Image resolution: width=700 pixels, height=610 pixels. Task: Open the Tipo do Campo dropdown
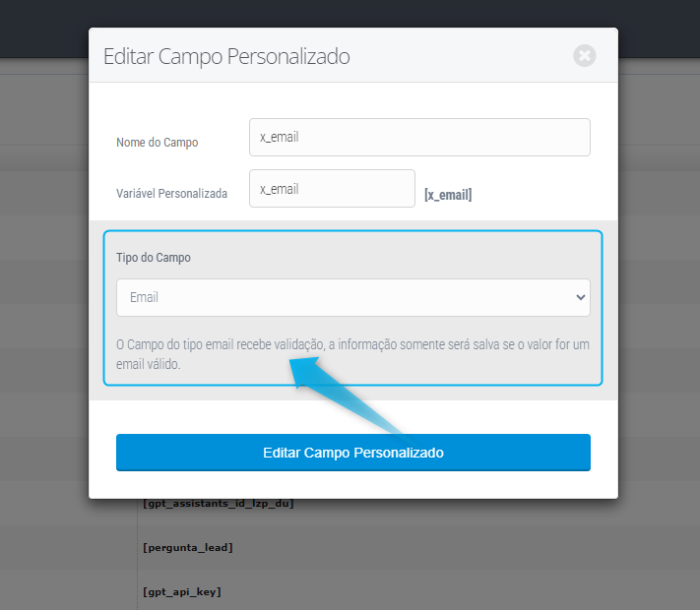352,297
